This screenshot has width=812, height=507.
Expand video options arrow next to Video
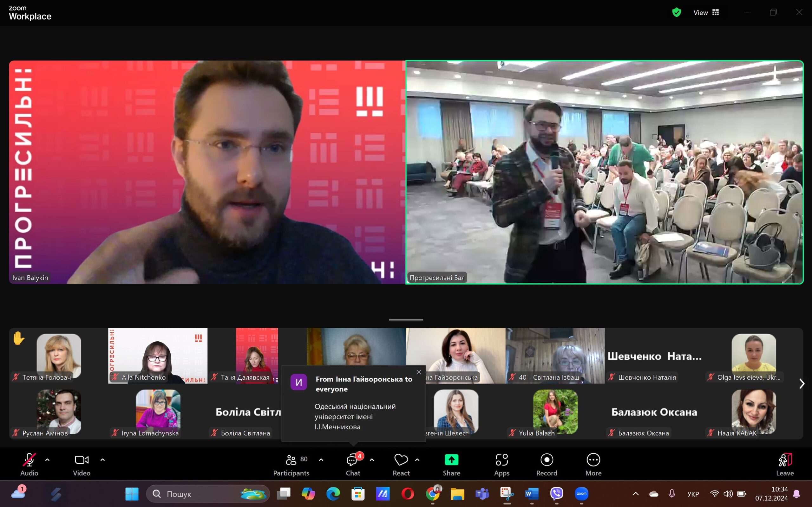(103, 460)
